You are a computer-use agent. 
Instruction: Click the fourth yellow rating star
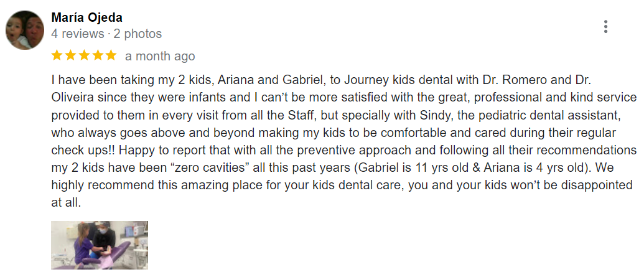tap(98, 55)
